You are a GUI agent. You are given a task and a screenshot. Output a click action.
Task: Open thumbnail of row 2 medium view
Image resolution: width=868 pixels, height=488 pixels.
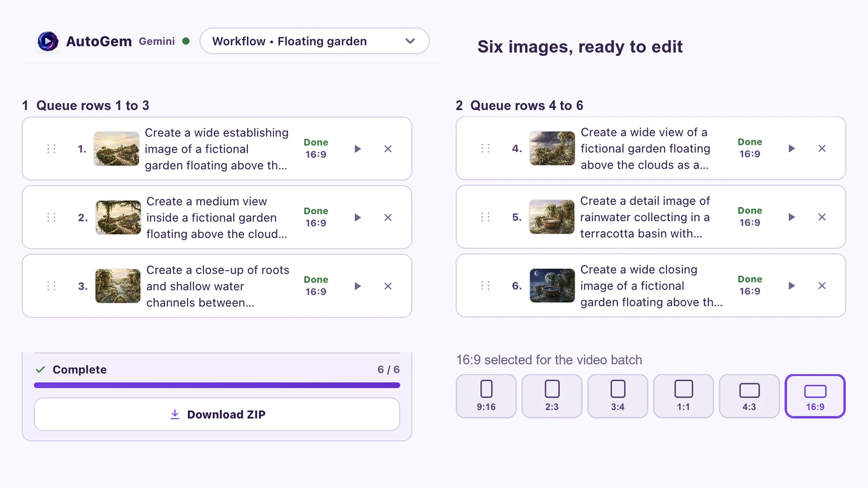point(118,217)
